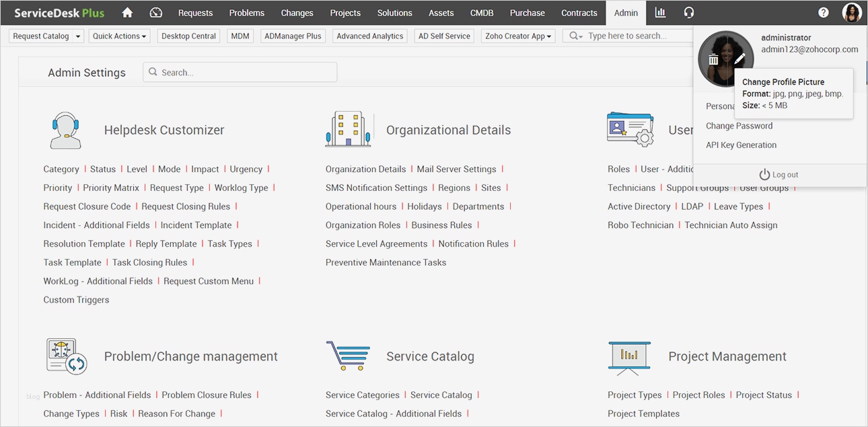Viewport: 868px width, 427px height.
Task: Click the user avatar in top bar
Action: [x=851, y=13]
